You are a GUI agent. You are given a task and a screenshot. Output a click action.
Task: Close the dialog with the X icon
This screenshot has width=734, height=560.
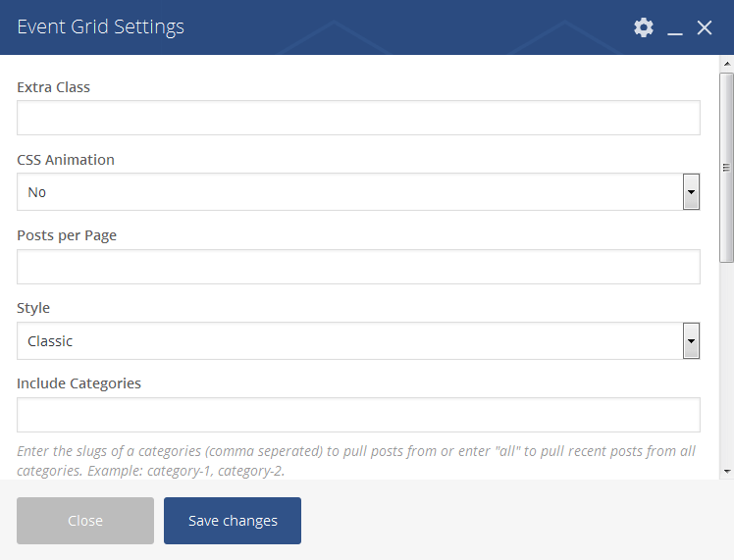click(x=705, y=27)
